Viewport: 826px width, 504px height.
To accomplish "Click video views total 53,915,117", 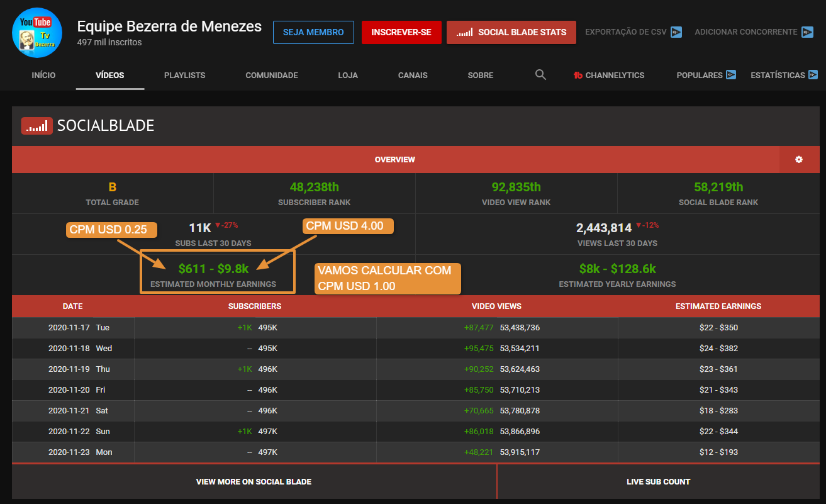I will coord(520,452).
